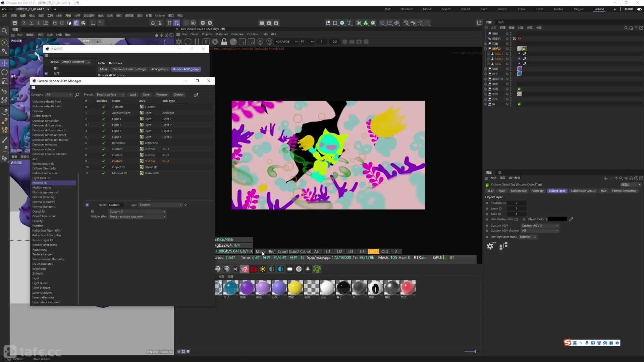The height and width of the screenshot is (362, 644).
Task: Toggle the checkbox beside the Name field
Action: pyautogui.click(x=87, y=205)
